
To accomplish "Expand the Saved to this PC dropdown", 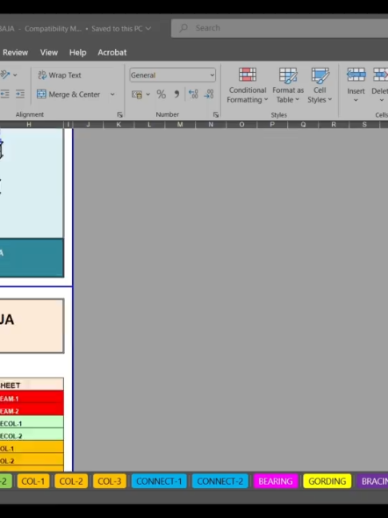I will (148, 29).
